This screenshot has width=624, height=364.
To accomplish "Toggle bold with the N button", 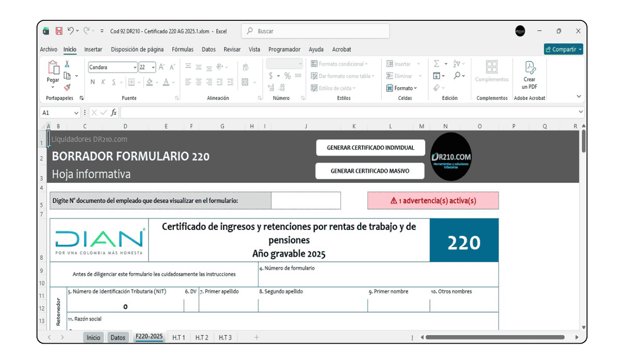I will (x=92, y=82).
